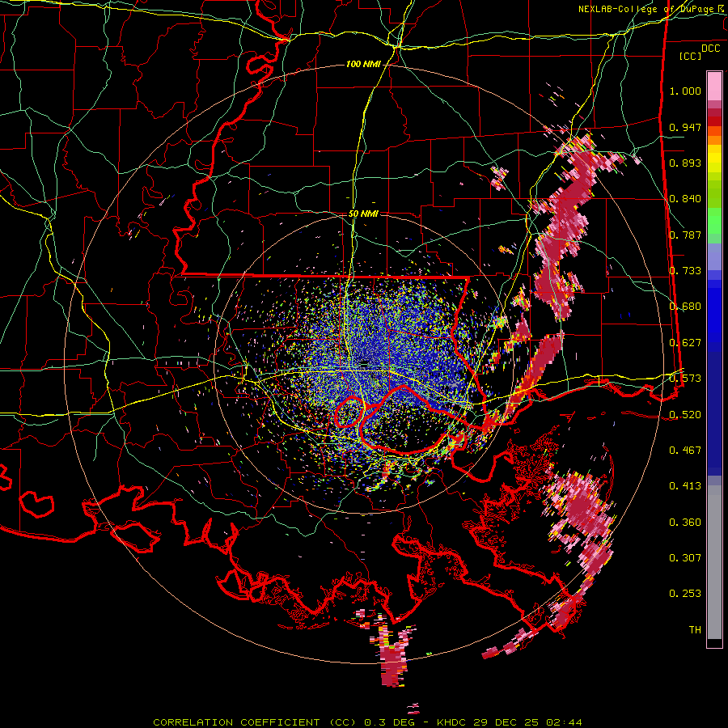This screenshot has width=728, height=728.
Task: Select the 0.893 scale value
Action: point(685,163)
